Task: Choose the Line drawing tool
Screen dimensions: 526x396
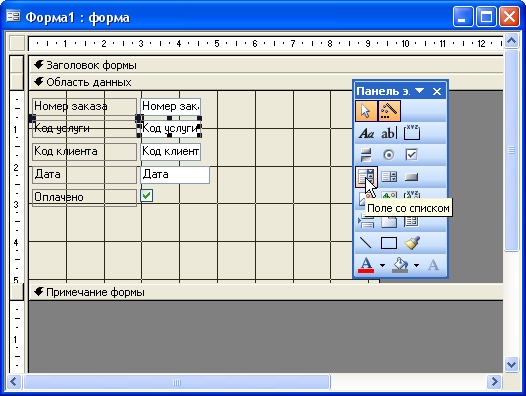Action: coord(366,243)
